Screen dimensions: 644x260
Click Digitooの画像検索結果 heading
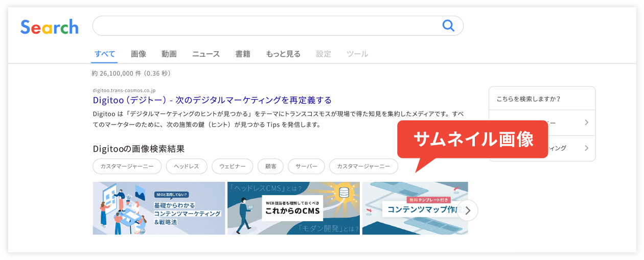pyautogui.click(x=139, y=149)
